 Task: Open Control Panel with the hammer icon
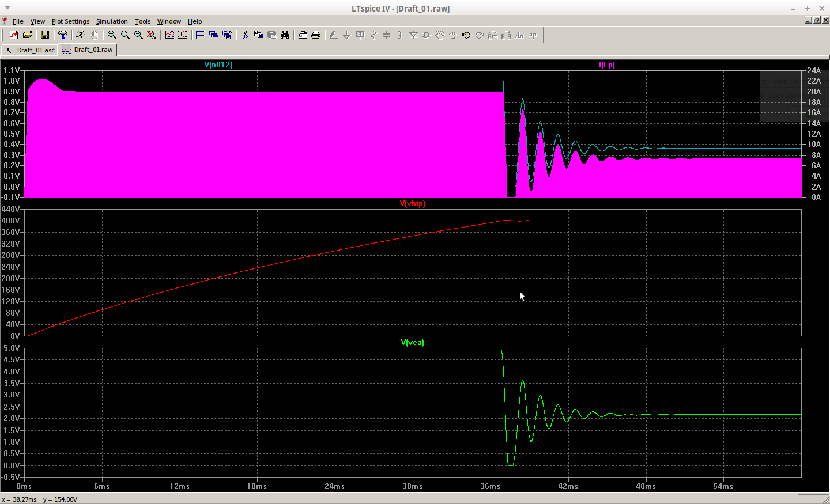click(63, 35)
